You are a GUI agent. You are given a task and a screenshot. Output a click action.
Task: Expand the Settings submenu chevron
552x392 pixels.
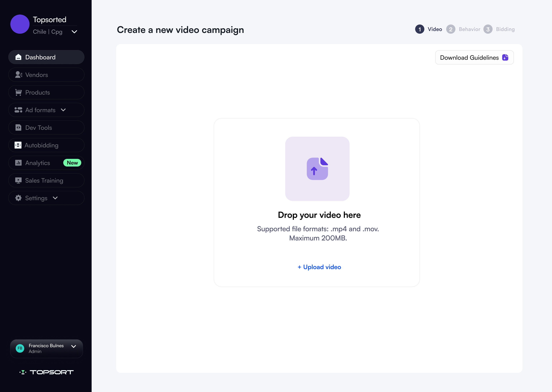click(55, 198)
